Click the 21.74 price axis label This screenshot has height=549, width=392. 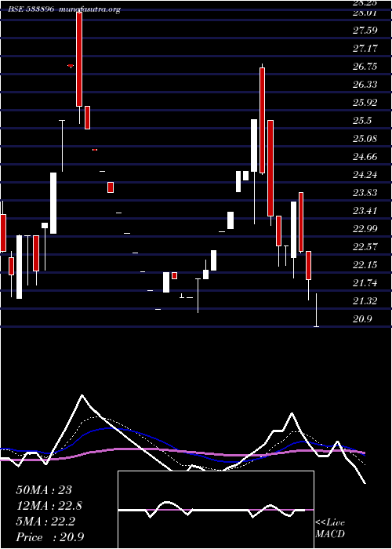tap(365, 283)
